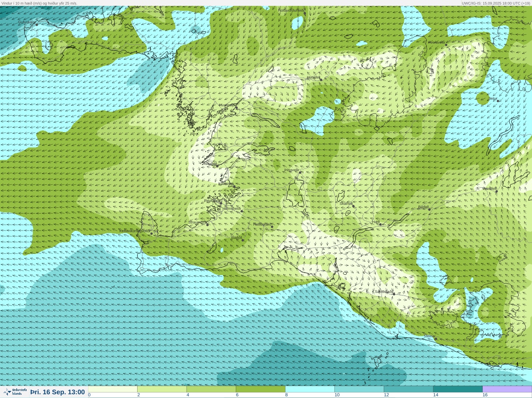532x398 pixels.
Task: Click the Holtavörðuheiði station label
Action: [291, 10]
